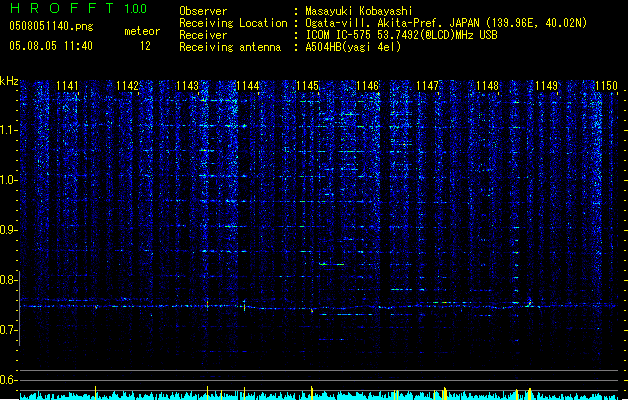Viewport: 629px width, 400px height.
Task: Click the 1.1 kHz axis label
Action: 8,130
